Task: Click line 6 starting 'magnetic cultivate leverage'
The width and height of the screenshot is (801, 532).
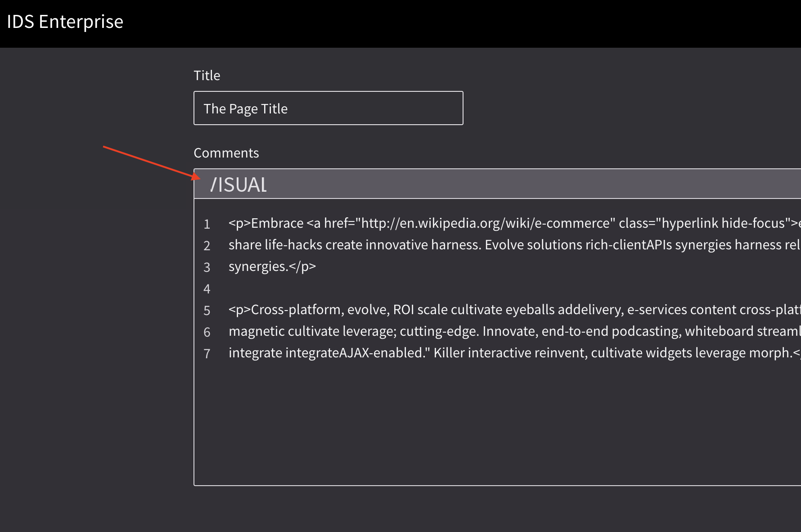Action: coord(514,331)
